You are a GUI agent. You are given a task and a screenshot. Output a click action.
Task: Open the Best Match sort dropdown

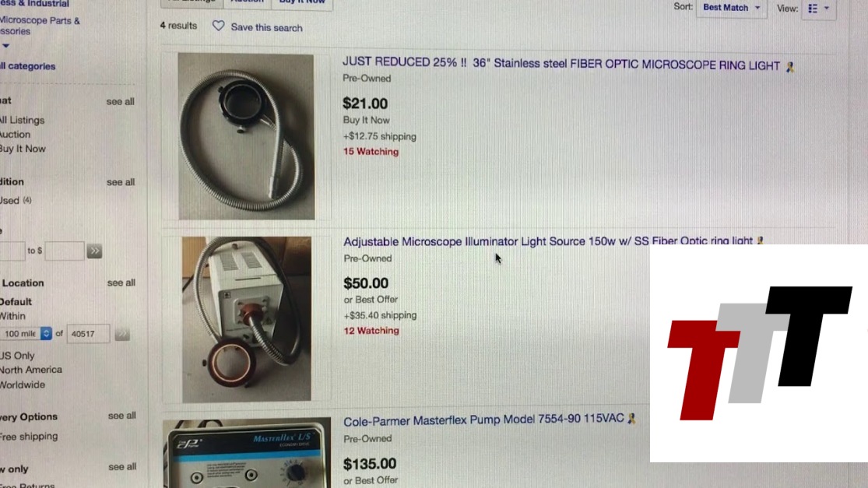(x=731, y=8)
